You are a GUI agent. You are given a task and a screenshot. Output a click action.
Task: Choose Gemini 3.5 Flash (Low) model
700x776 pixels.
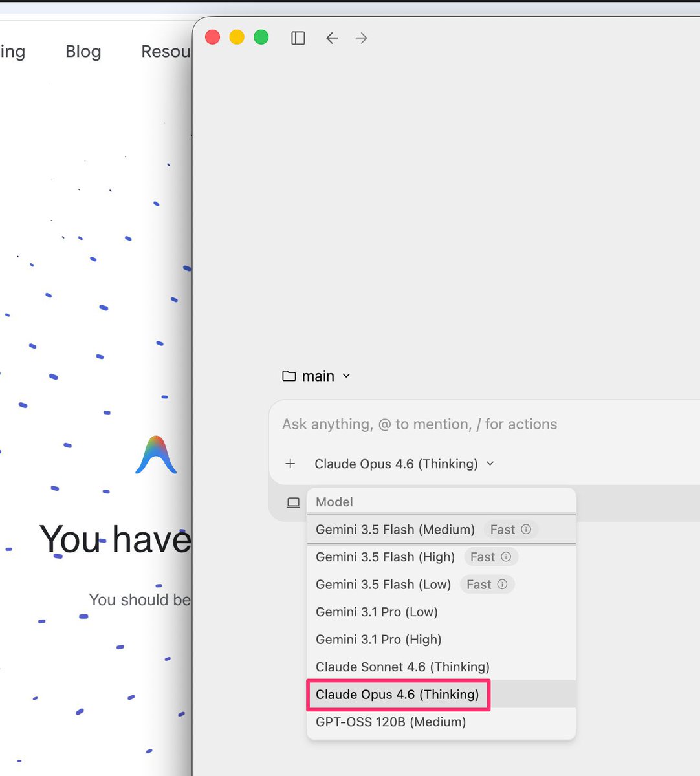441,584
